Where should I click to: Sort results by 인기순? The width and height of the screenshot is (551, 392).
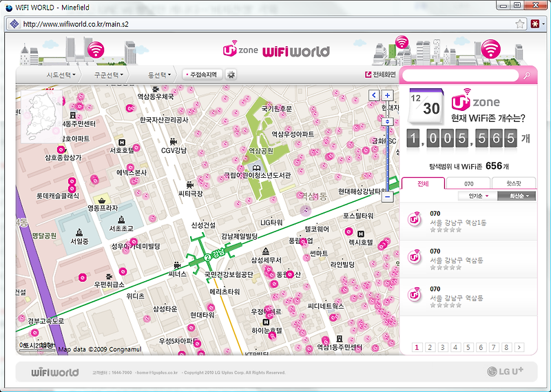[x=478, y=196]
